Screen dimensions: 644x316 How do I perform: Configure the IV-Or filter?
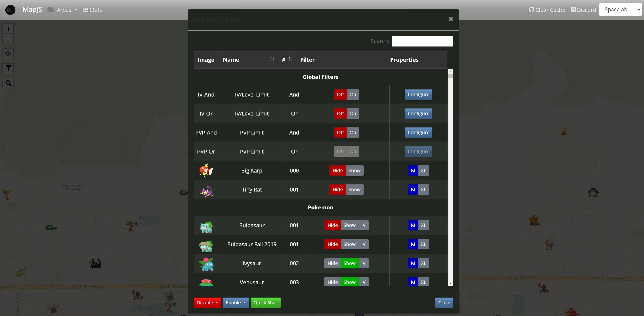pos(418,114)
